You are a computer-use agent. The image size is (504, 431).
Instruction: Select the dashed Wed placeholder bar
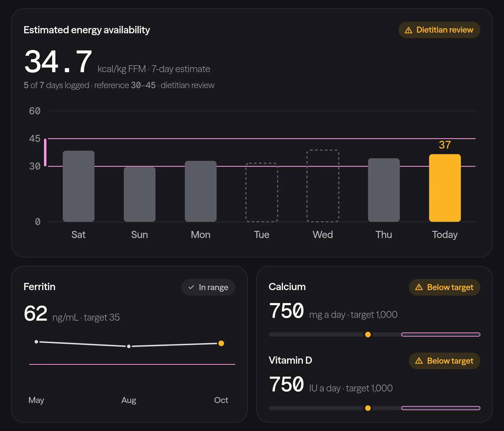[323, 186]
